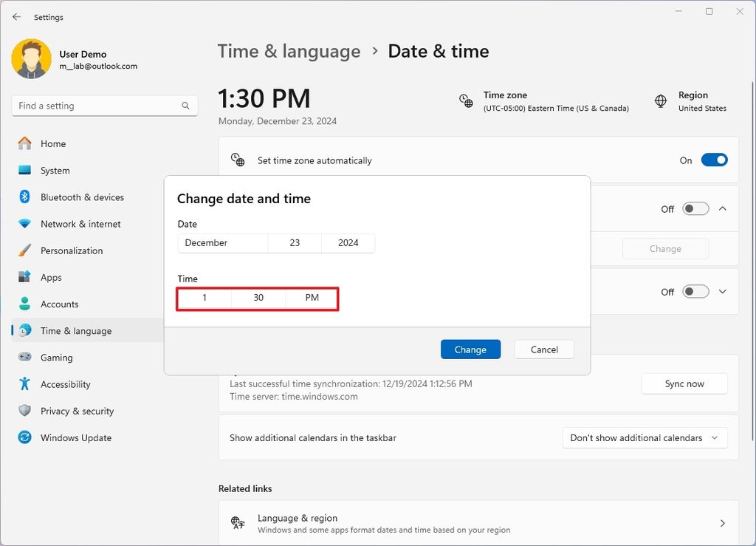Open the Windows Update icon
The image size is (756, 546).
click(27, 437)
